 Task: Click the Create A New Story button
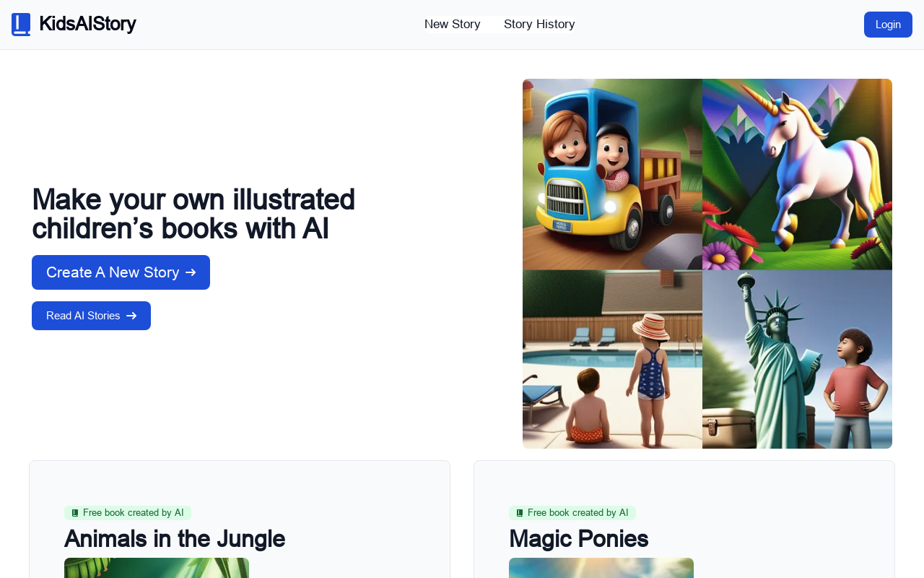121,272
